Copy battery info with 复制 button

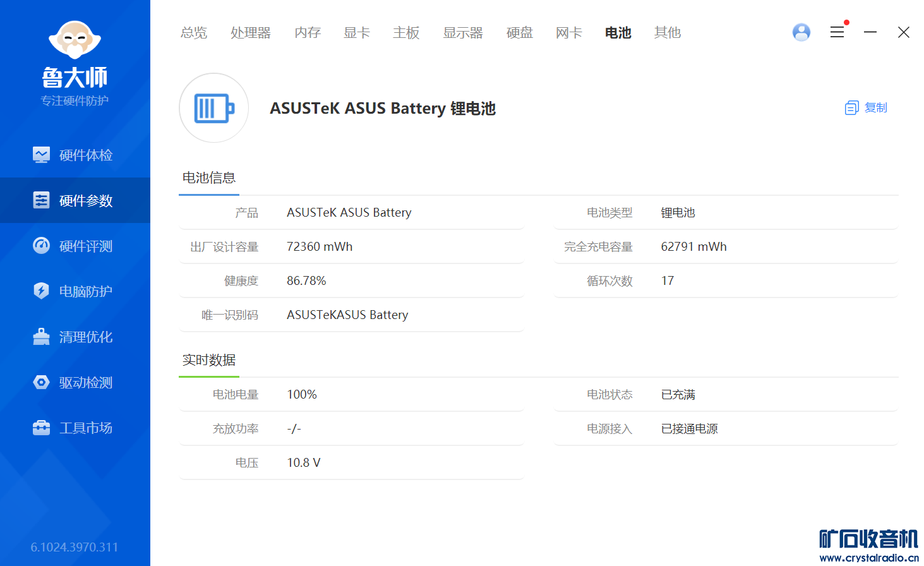point(866,108)
